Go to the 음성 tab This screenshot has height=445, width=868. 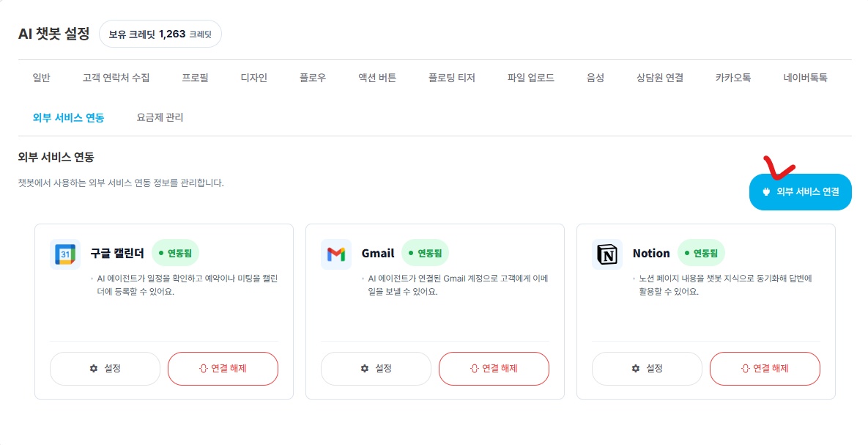coord(596,78)
